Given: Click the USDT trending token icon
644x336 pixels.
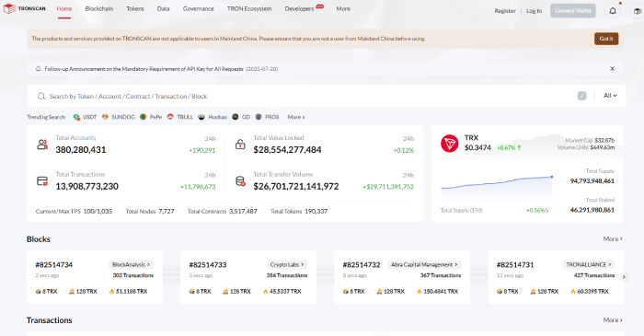Looking at the screenshot, I should (76, 117).
